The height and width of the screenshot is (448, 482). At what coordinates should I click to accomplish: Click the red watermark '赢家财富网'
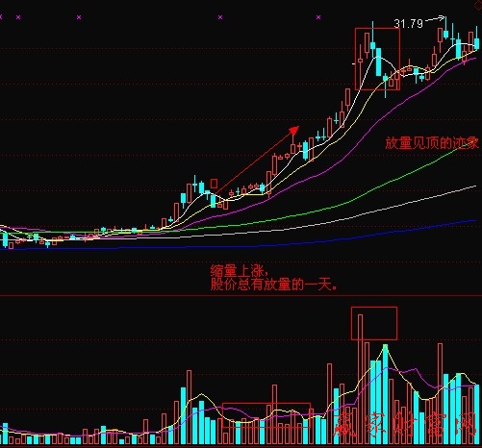405,425
